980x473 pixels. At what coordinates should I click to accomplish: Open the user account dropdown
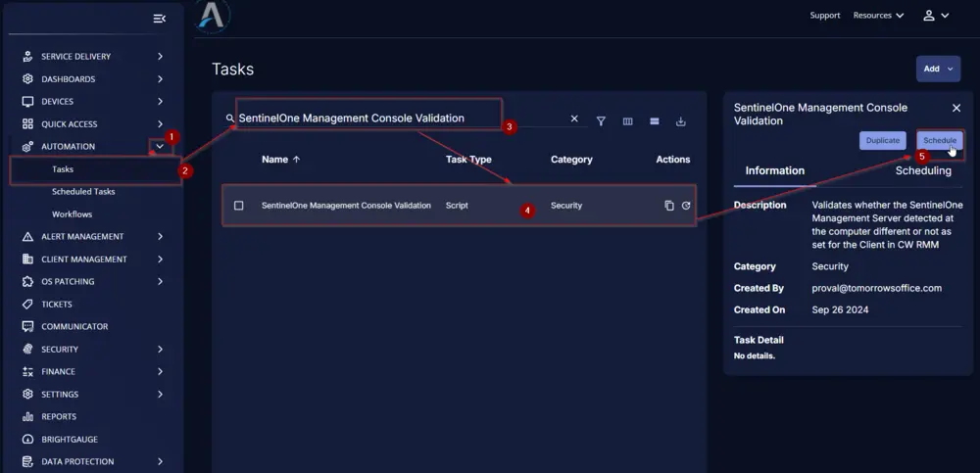click(x=936, y=16)
